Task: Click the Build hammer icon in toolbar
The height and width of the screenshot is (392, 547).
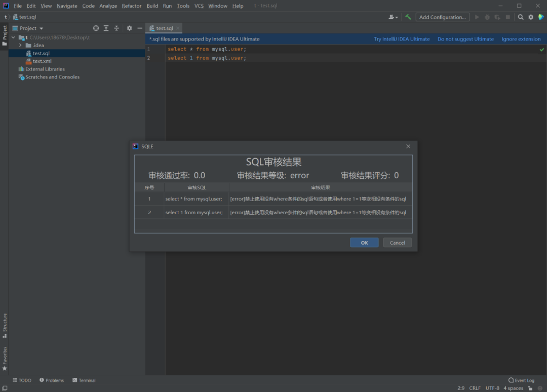Action: (408, 17)
